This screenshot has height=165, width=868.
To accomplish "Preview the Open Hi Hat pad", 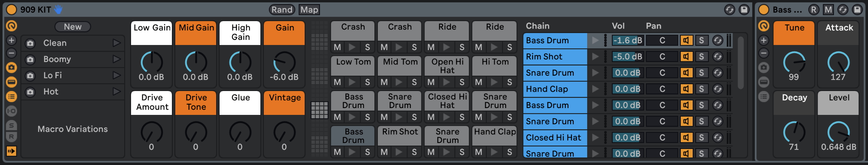I will pos(446,82).
